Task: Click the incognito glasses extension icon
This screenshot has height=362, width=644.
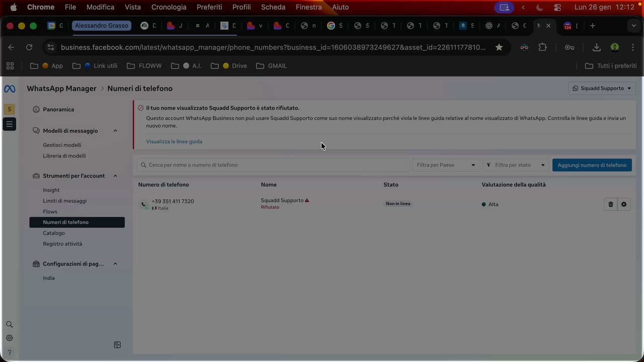Action: [524, 47]
